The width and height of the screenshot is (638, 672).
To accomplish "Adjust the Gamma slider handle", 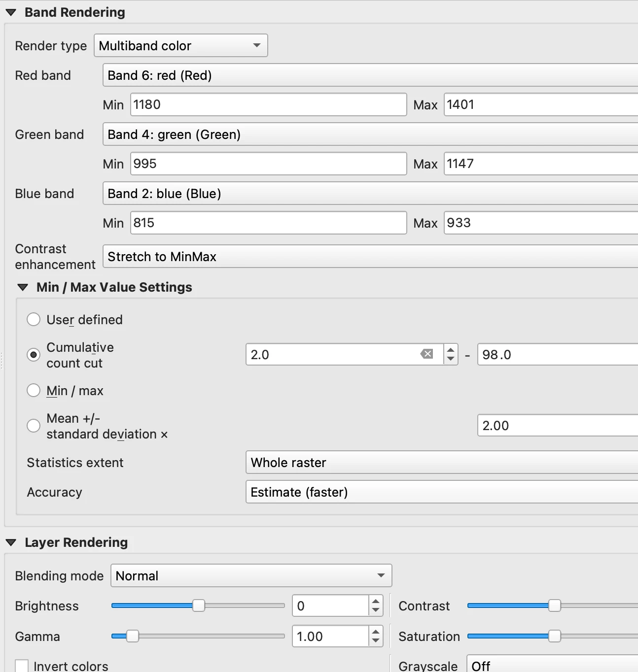I will pos(133,636).
